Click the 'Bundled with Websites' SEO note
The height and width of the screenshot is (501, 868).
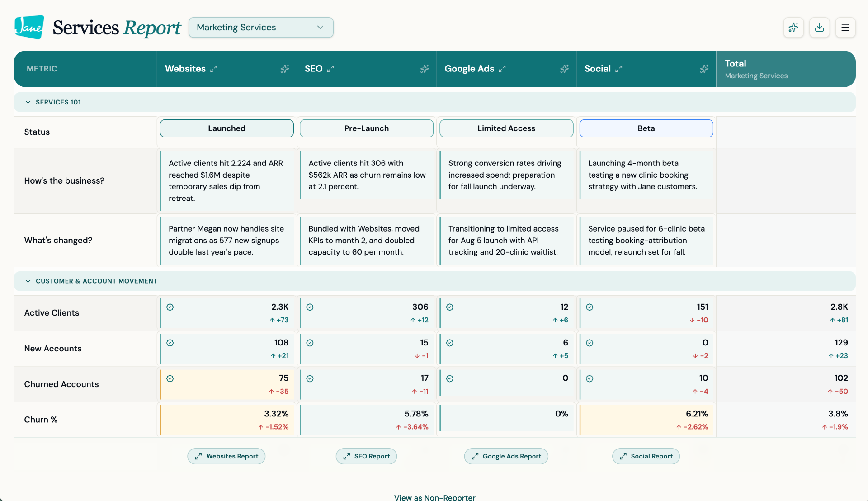(364, 241)
